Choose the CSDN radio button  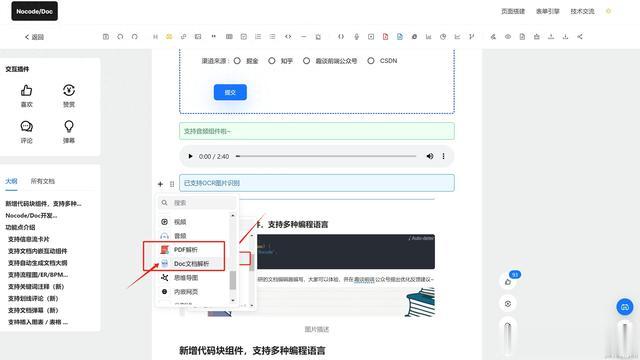(371, 61)
